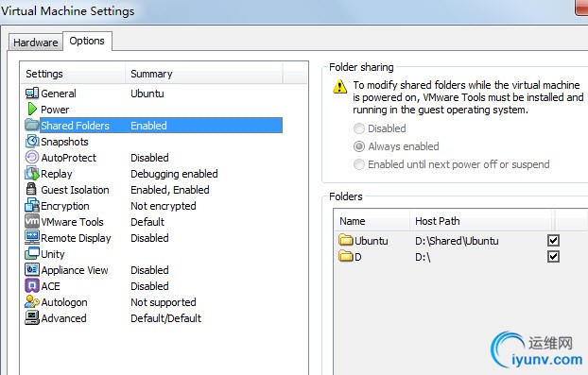Select the ACE row label
The height and width of the screenshot is (375, 588).
50,286
